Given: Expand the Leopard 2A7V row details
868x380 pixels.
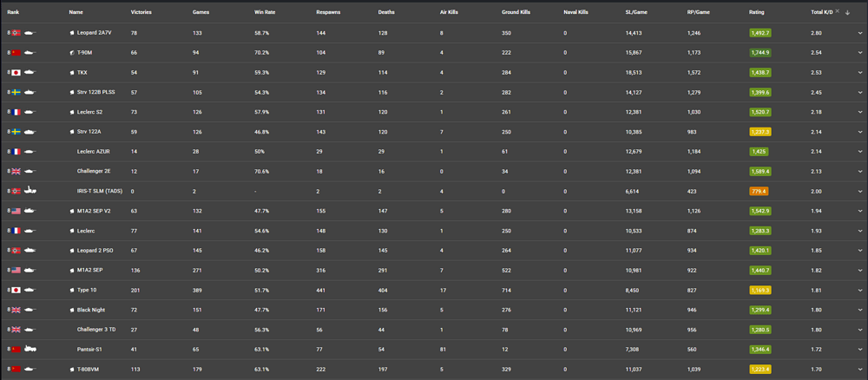Looking at the screenshot, I should click(x=860, y=33).
